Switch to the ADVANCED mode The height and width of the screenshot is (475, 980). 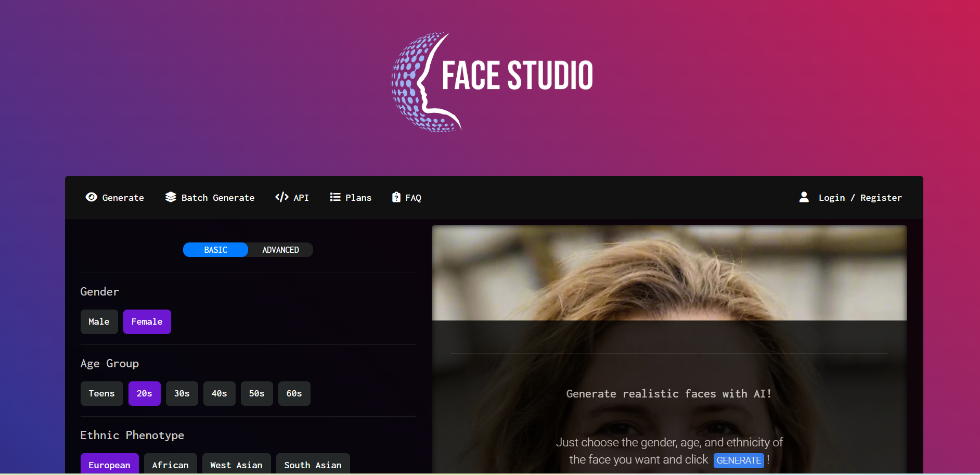[x=280, y=250]
